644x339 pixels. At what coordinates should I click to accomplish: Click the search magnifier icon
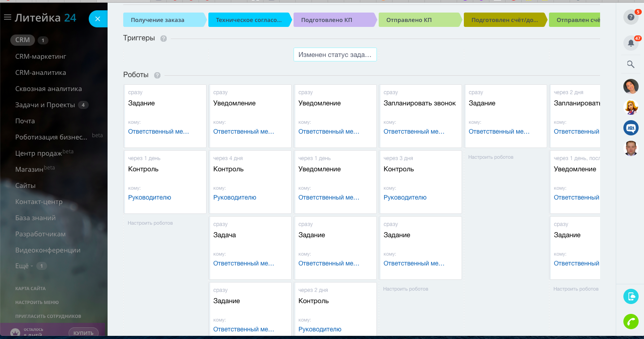coord(631,65)
